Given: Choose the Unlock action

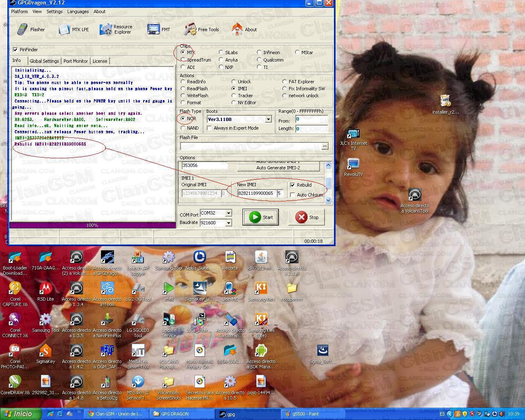Looking at the screenshot, I should click(x=234, y=82).
